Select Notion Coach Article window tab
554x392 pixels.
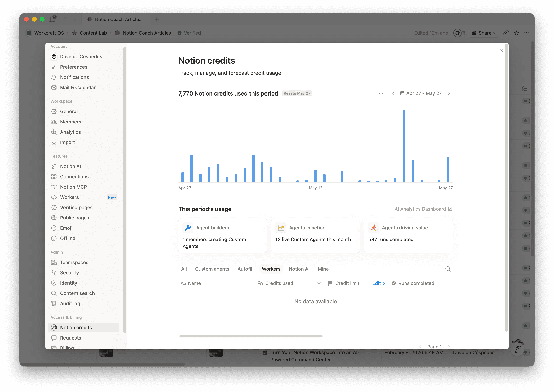pos(115,19)
